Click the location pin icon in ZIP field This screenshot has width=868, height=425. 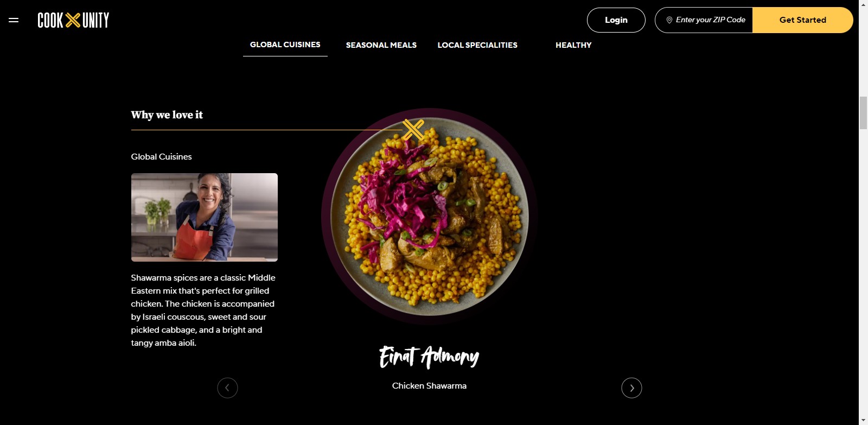coord(669,20)
